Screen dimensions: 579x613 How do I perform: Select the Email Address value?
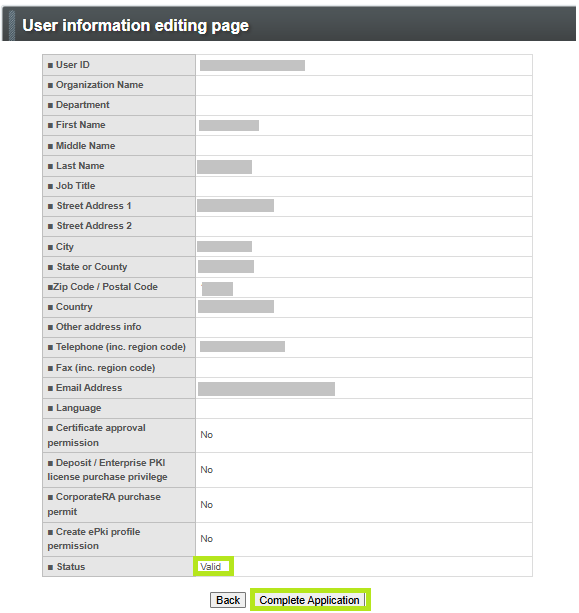[266, 389]
